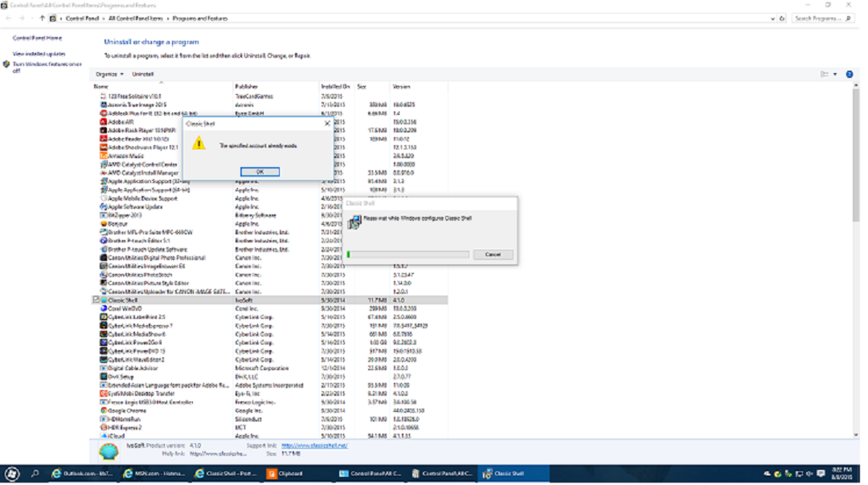Go up one level with the Up arrow
This screenshot has height=485, width=868.
click(x=42, y=18)
